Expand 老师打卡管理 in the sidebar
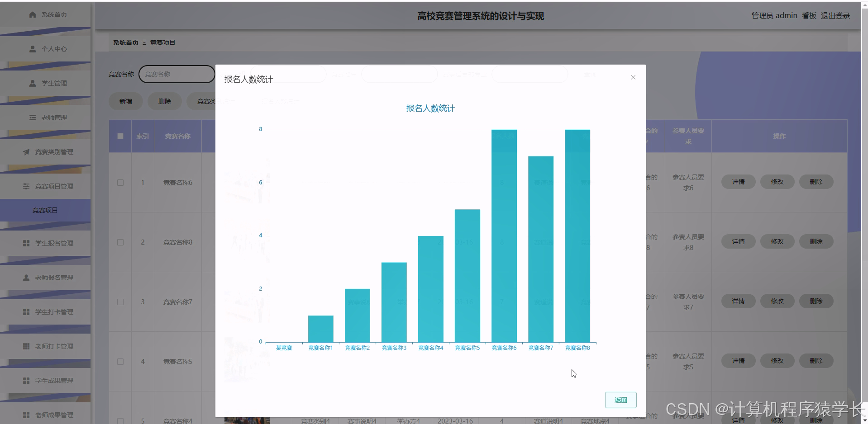Image resolution: width=868 pixels, height=424 pixels. point(45,346)
